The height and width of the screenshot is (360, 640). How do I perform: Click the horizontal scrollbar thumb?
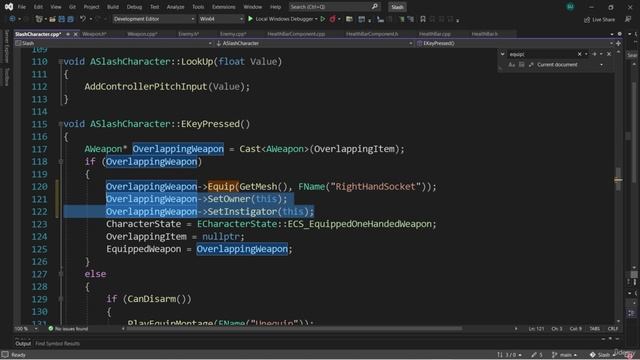(294, 329)
